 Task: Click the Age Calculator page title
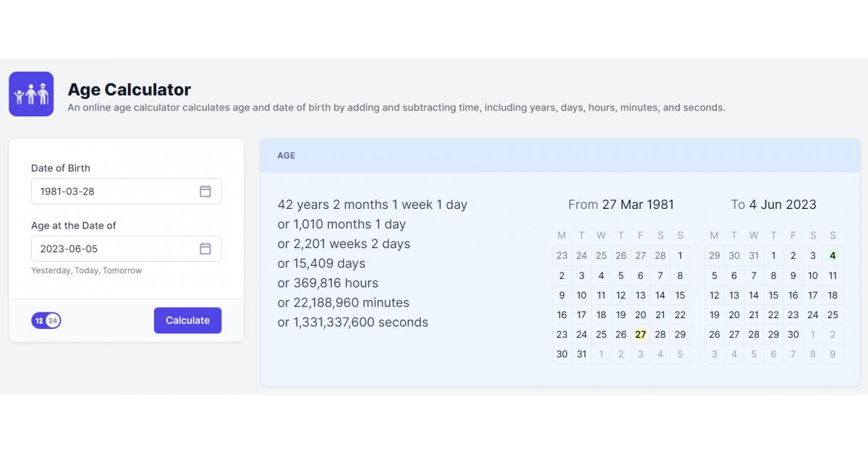click(129, 90)
